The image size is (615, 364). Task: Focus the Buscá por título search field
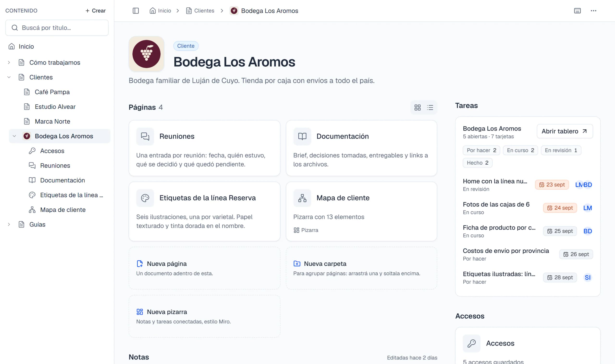tap(57, 28)
